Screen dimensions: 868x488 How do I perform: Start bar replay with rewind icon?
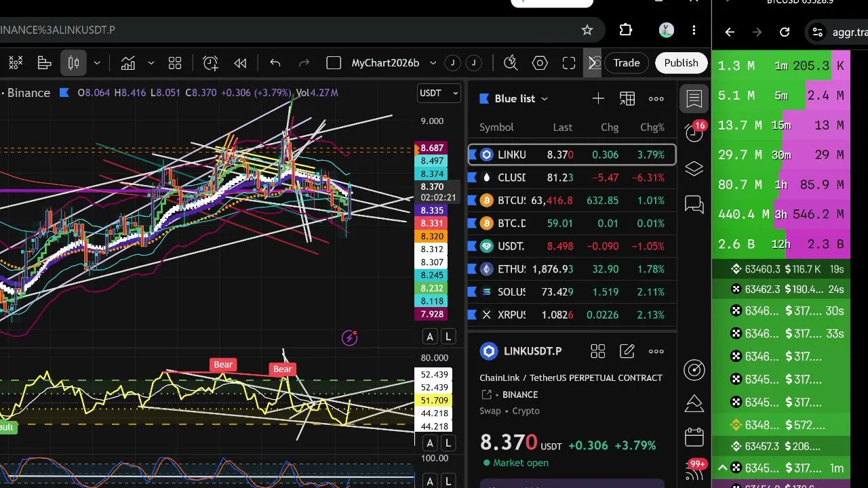coord(240,63)
